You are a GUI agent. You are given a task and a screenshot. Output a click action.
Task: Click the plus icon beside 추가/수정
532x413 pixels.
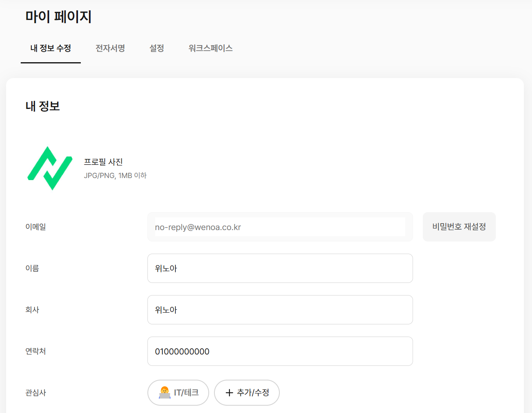[x=229, y=393]
